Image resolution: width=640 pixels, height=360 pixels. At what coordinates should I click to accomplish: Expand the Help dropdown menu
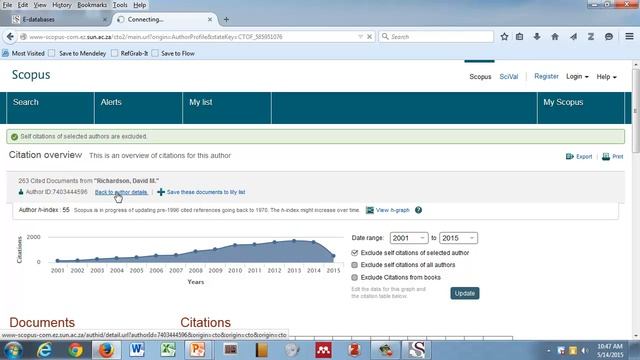click(x=606, y=76)
